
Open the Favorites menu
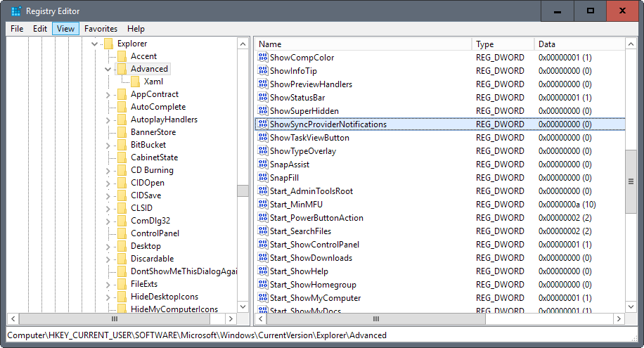[x=101, y=29]
